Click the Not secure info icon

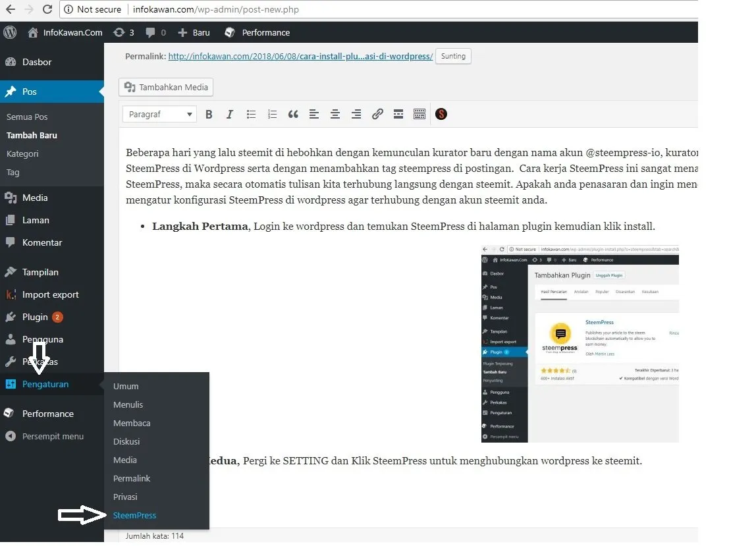pos(68,9)
